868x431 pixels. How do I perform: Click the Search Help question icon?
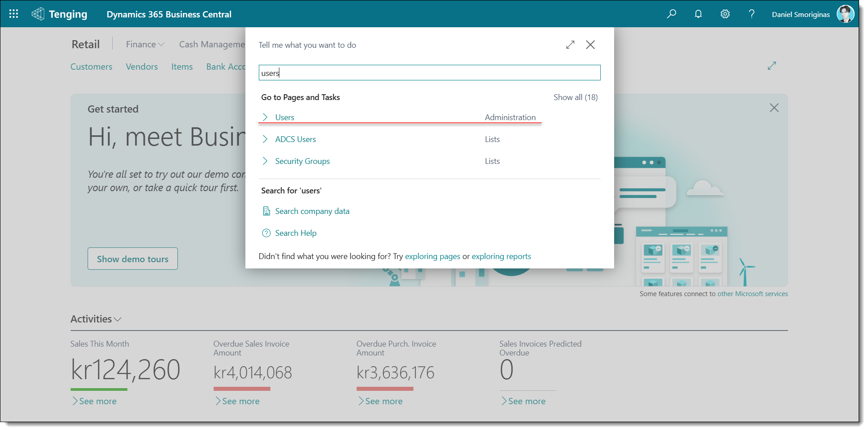point(266,233)
